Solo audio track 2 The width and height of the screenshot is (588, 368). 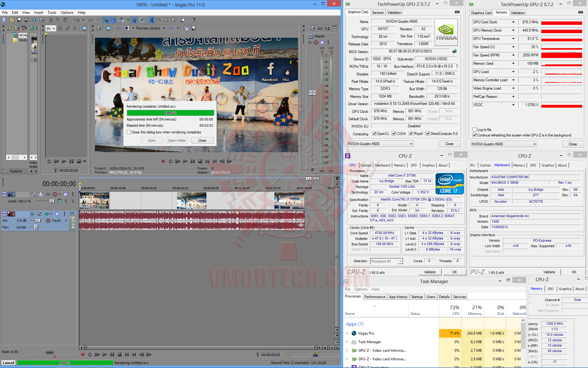tap(64, 214)
